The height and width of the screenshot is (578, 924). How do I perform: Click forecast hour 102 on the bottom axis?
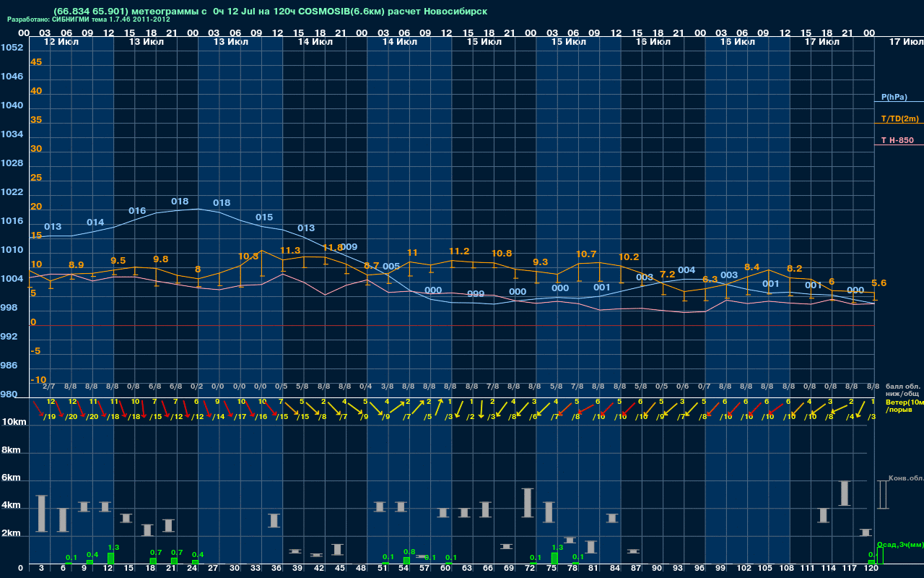coord(744,569)
